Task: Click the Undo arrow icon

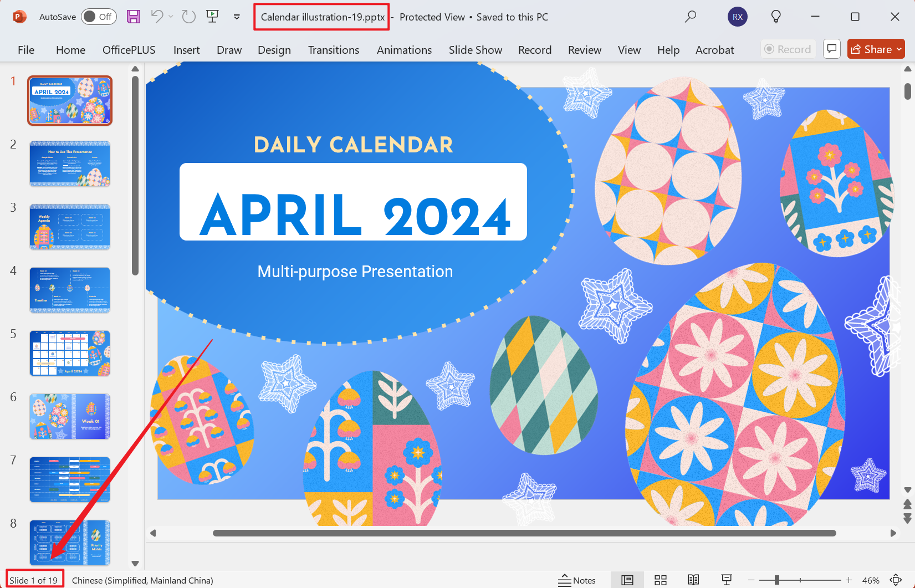Action: [x=157, y=17]
